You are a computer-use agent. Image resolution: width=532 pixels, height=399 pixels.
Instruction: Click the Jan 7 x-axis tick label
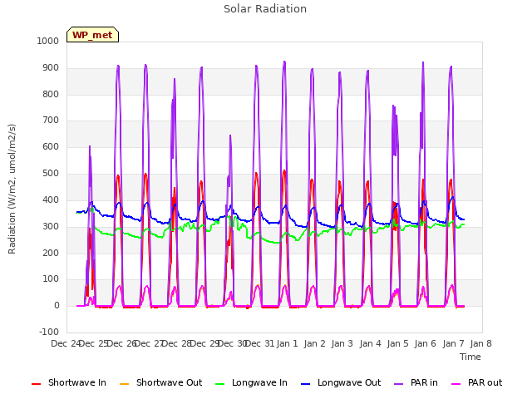(x=453, y=343)
